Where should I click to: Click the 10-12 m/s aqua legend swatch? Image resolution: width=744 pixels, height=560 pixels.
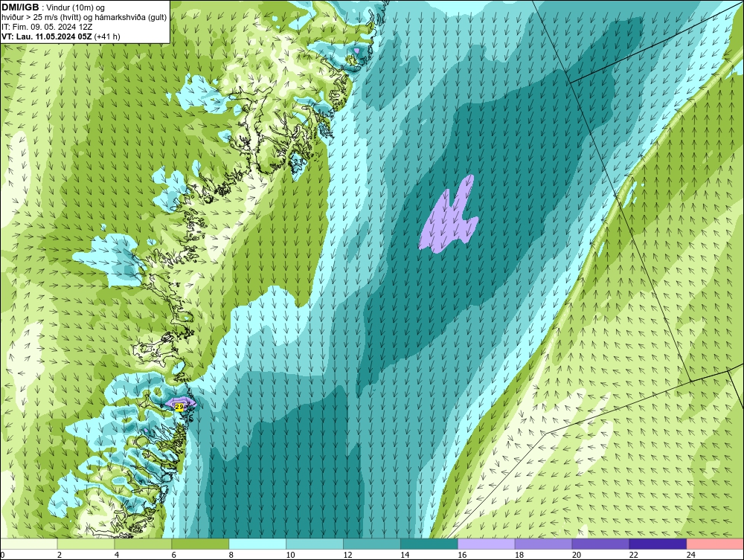pos(315,544)
